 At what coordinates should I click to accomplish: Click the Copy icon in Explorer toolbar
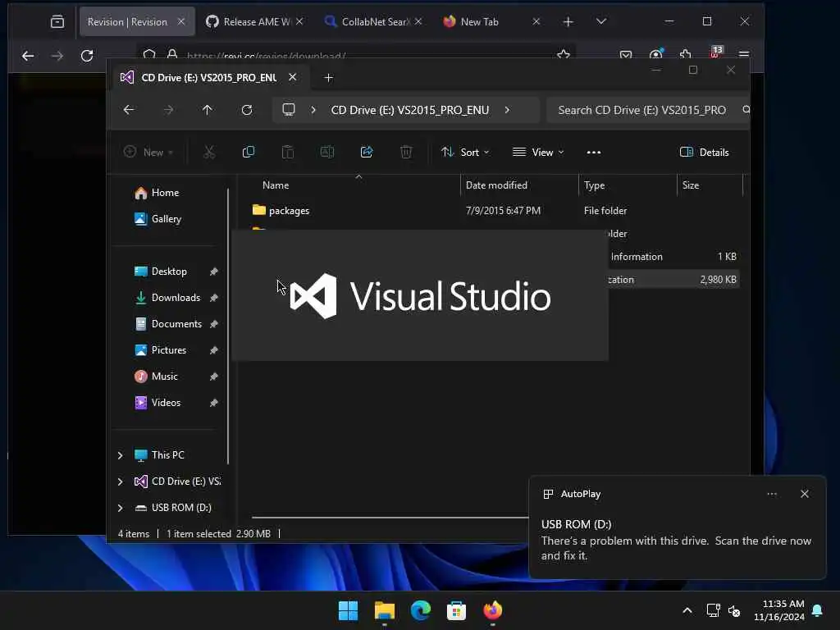(x=248, y=152)
